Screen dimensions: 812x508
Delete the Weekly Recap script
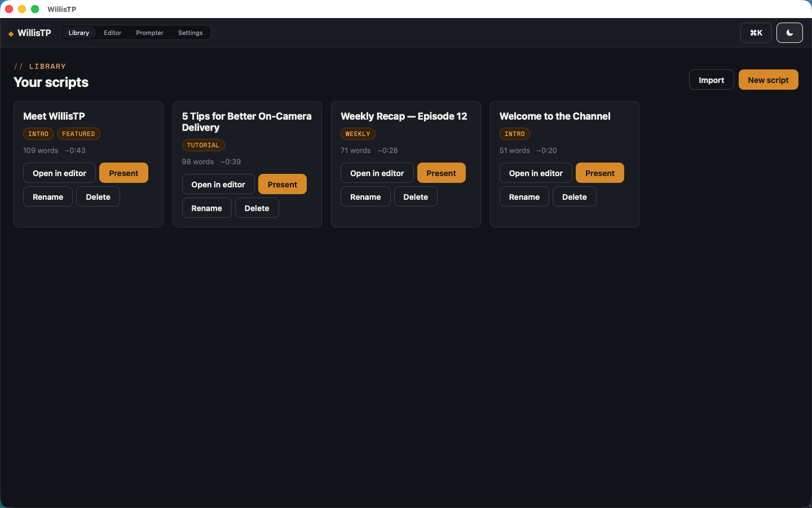pyautogui.click(x=416, y=196)
